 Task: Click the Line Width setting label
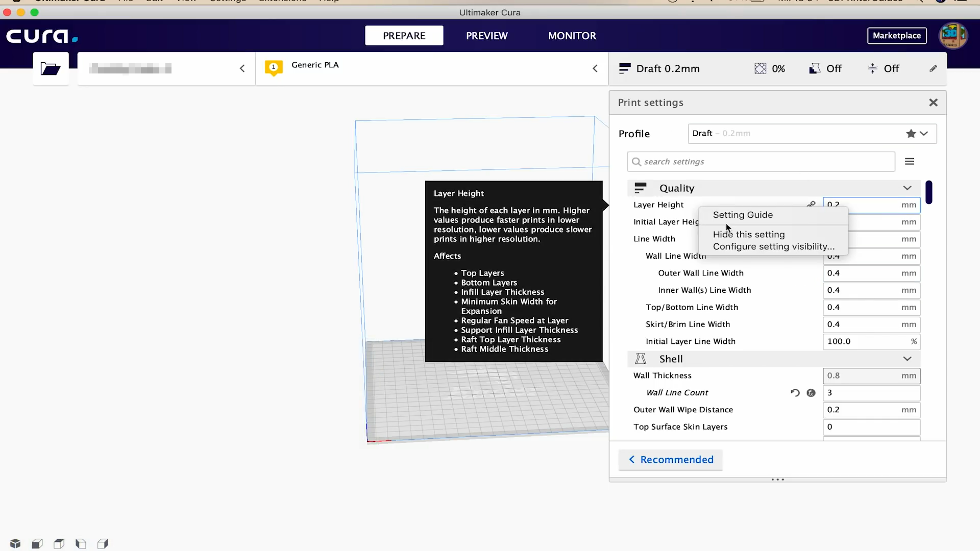point(654,239)
